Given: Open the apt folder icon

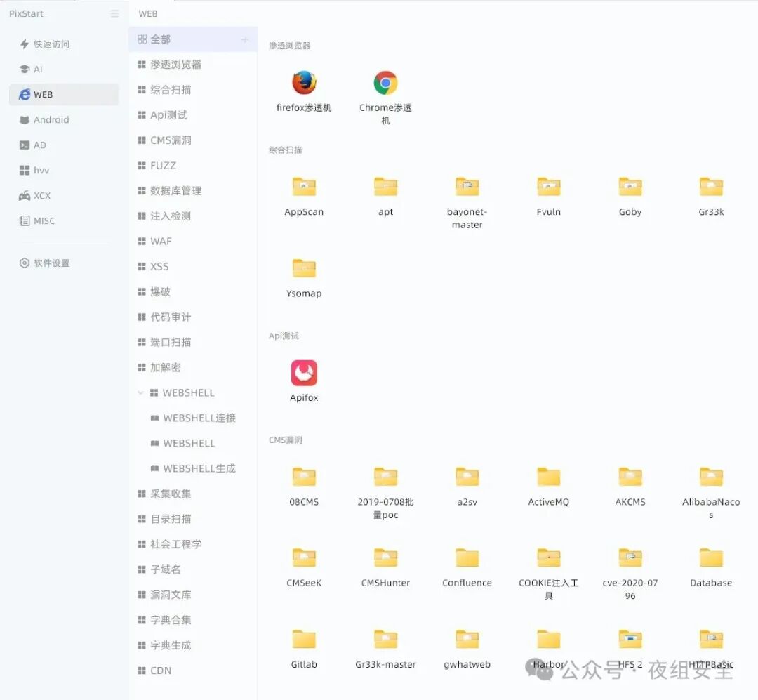Looking at the screenshot, I should click(x=385, y=187).
